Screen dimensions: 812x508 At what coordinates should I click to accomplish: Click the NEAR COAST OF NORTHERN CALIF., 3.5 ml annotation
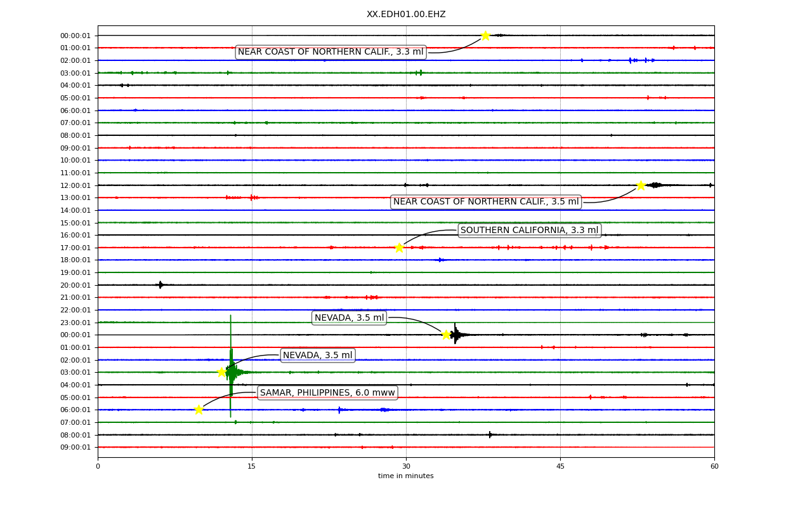click(x=486, y=202)
